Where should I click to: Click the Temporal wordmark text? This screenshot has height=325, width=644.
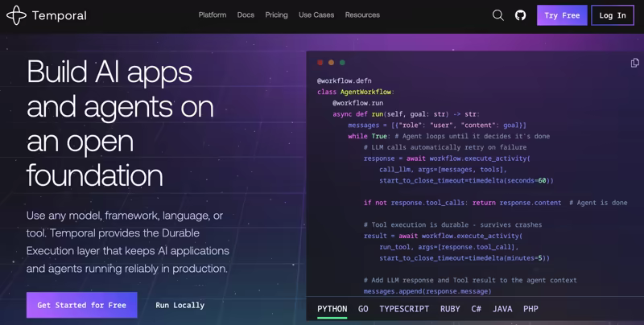point(59,15)
